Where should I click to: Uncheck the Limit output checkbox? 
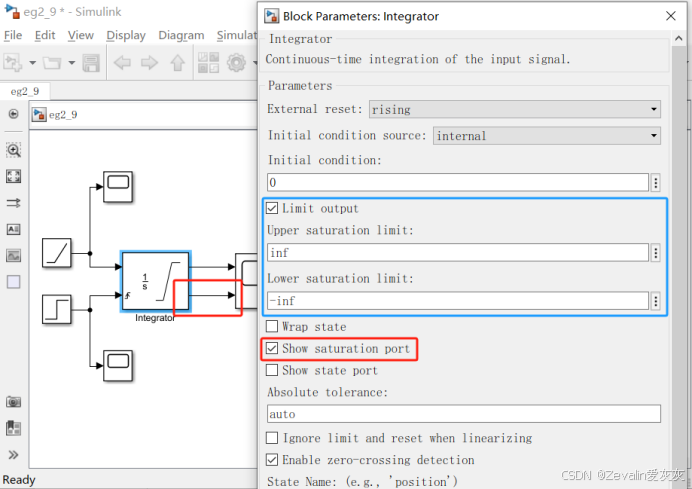tap(272, 208)
